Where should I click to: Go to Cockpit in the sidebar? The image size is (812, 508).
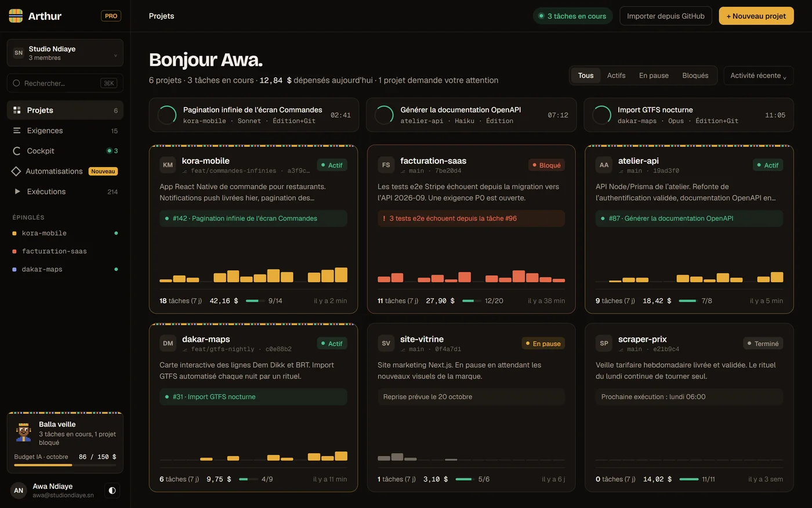pos(65,151)
